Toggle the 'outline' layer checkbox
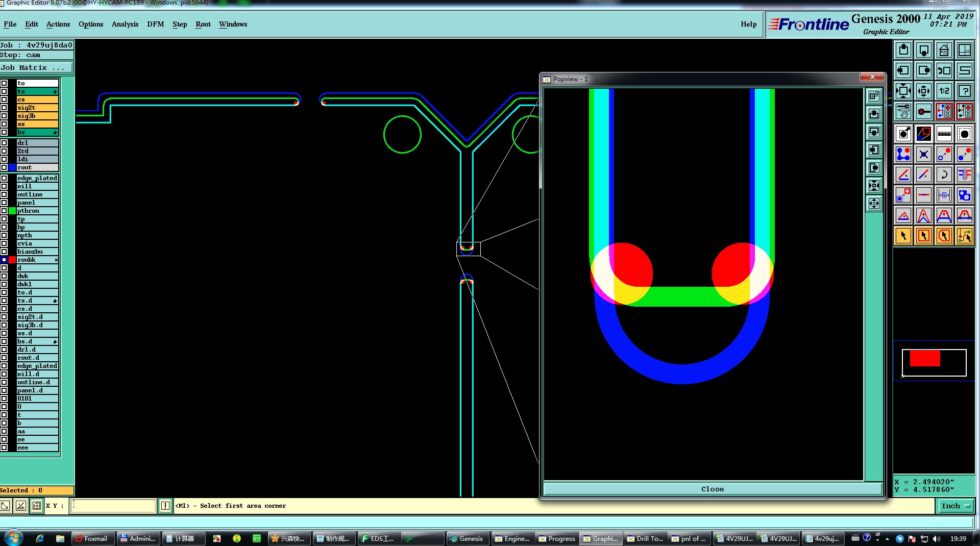Viewport: 980px width, 546px height. click(x=4, y=194)
